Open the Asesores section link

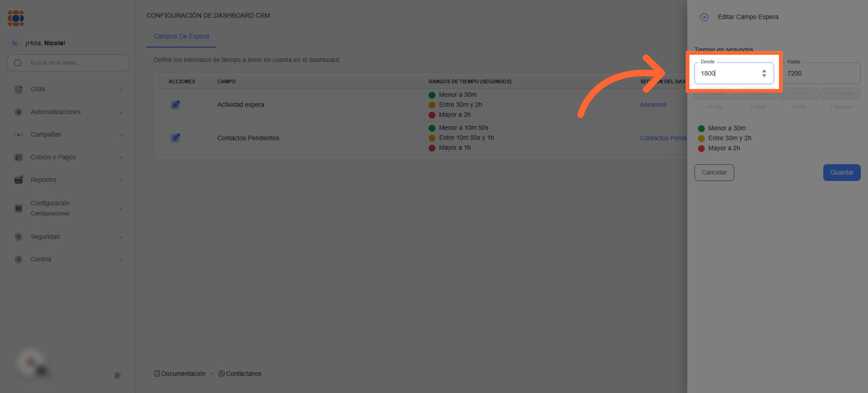(x=653, y=105)
